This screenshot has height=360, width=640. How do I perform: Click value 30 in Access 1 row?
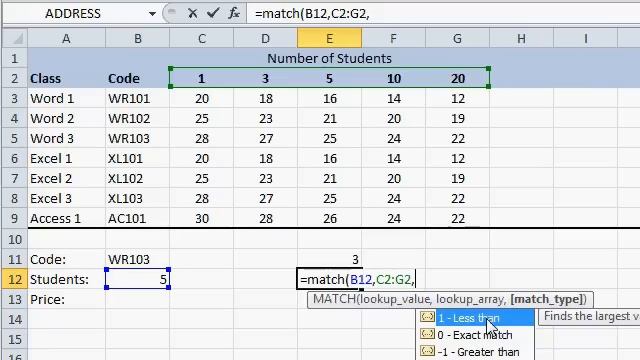coord(202,218)
